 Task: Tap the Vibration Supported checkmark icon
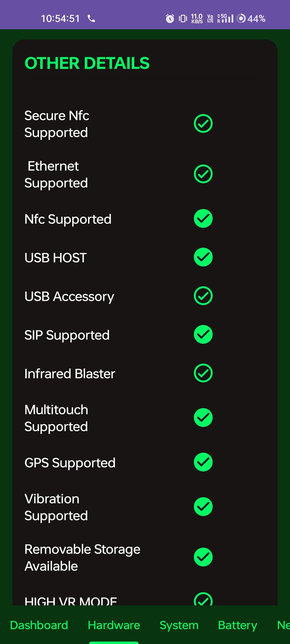click(203, 507)
